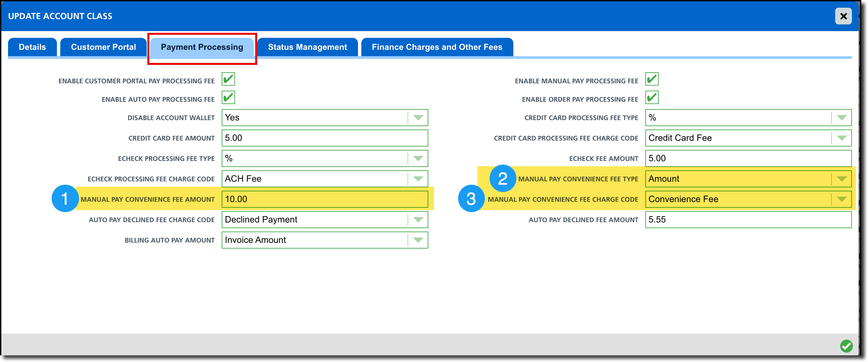Screen dimensions: 868x362
Task: Disable Enable Manual Pay Processing Fee checkbox
Action: click(652, 80)
